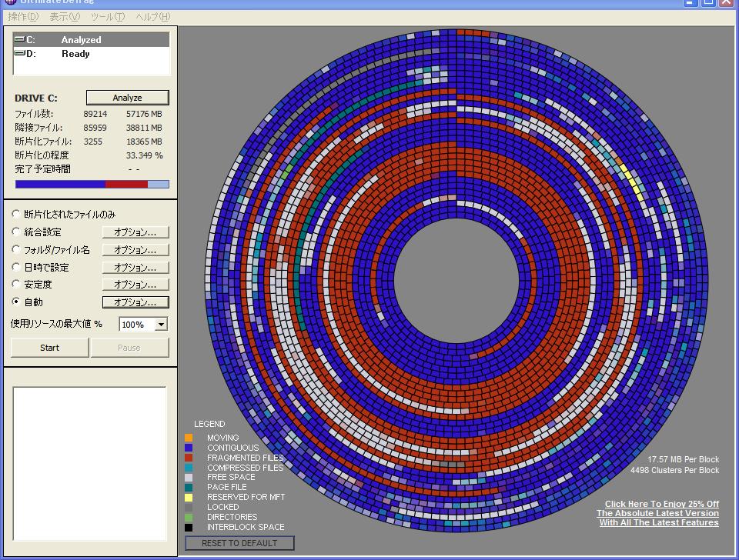The height and width of the screenshot is (560, 739).
Task: Select the 統合設定 radio button
Action: 15,232
